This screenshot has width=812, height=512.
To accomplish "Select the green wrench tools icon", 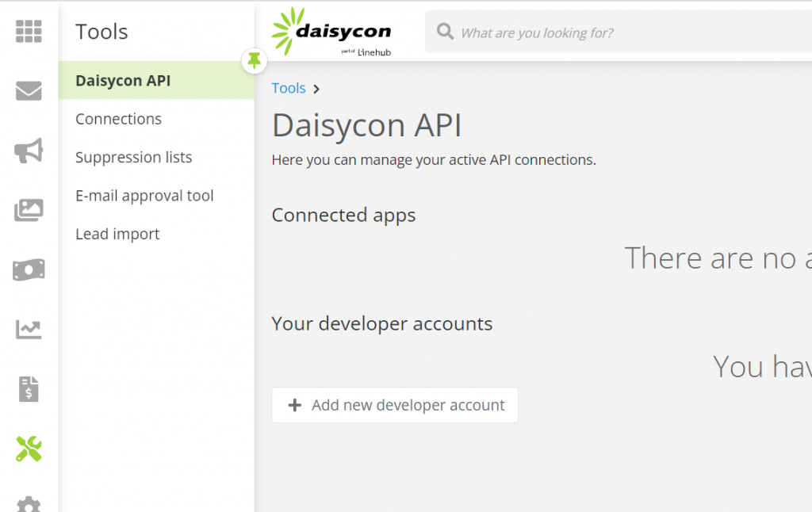I will 29,449.
